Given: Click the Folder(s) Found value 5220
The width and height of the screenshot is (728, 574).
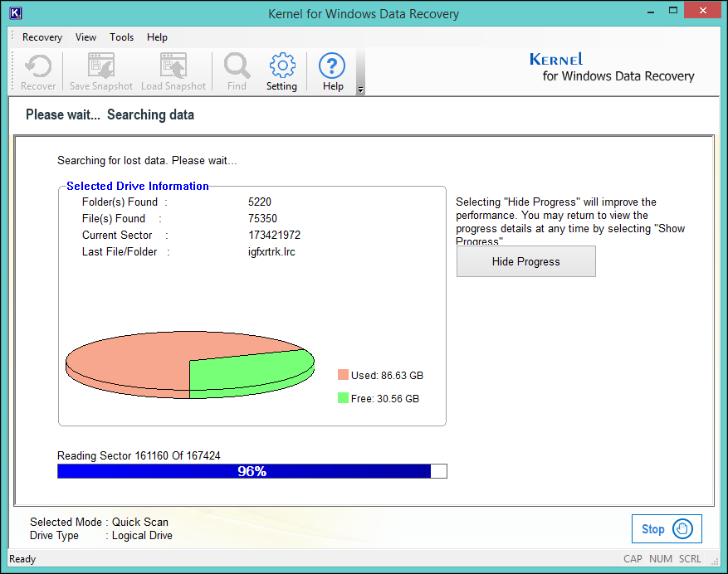Looking at the screenshot, I should point(260,202).
